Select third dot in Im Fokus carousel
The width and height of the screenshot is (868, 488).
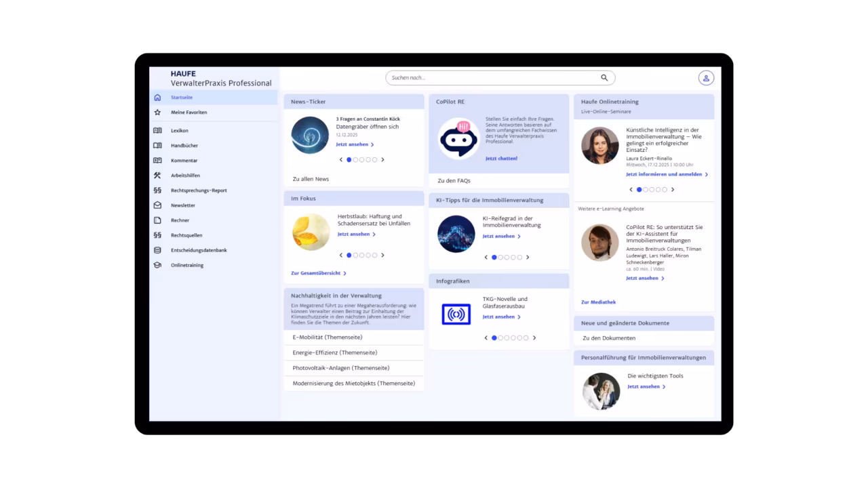[x=361, y=256]
